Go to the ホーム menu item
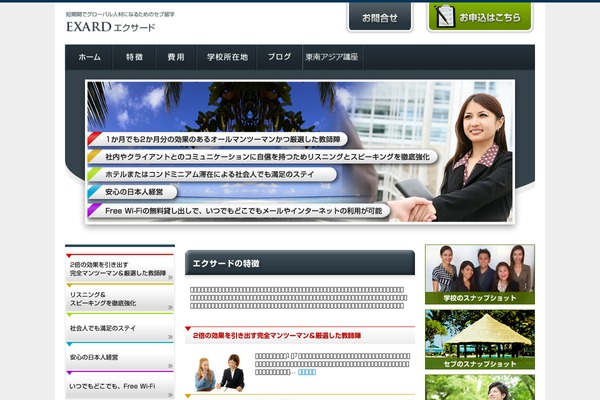 pos(89,57)
